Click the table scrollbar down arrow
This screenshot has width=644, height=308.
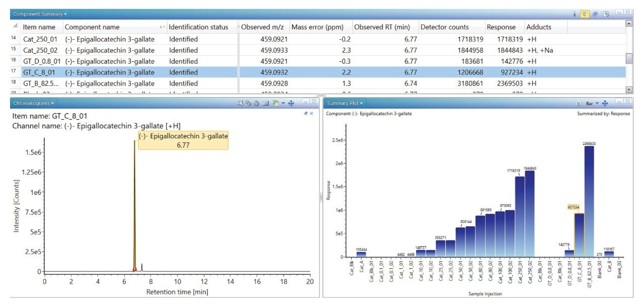(629, 90)
